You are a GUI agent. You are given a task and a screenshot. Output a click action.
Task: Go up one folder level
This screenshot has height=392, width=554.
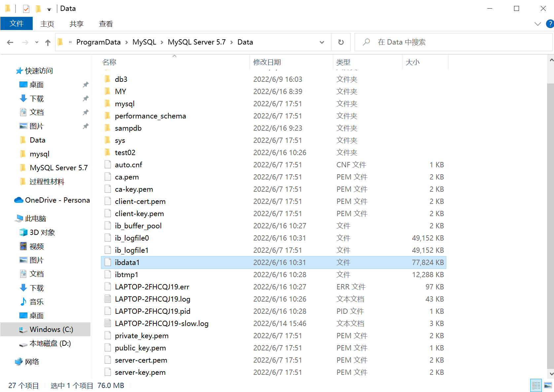tap(48, 42)
